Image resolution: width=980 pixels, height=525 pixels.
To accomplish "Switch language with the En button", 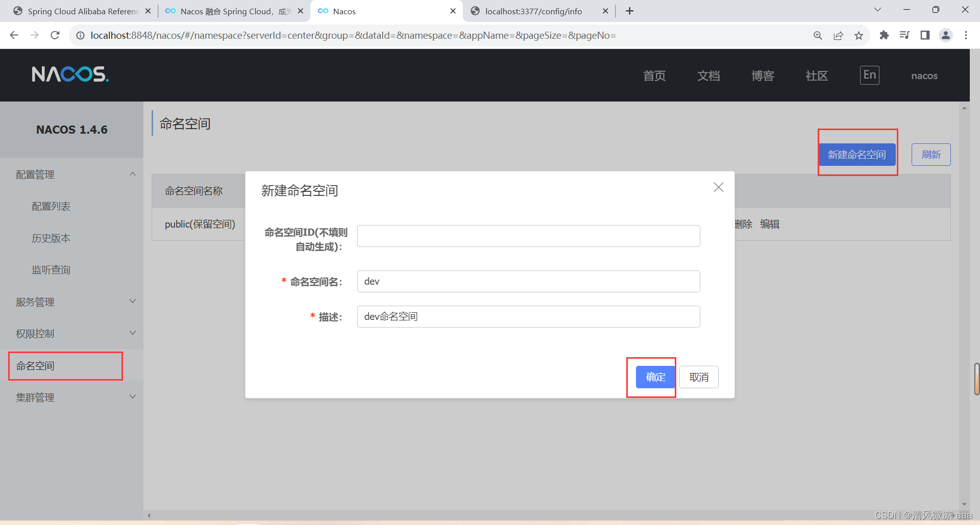I will coord(869,75).
